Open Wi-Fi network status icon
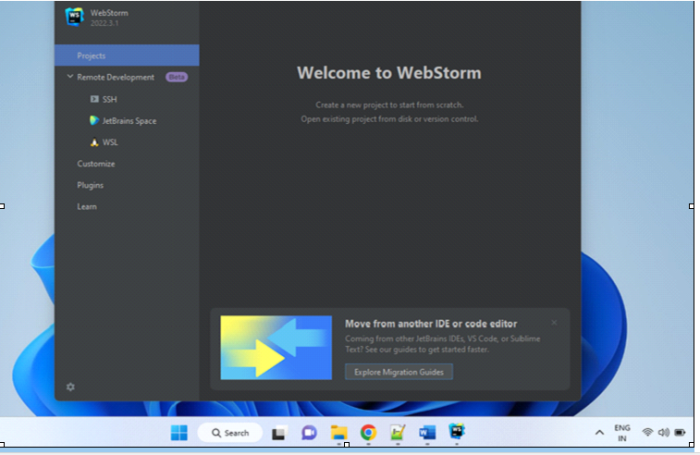 [647, 432]
